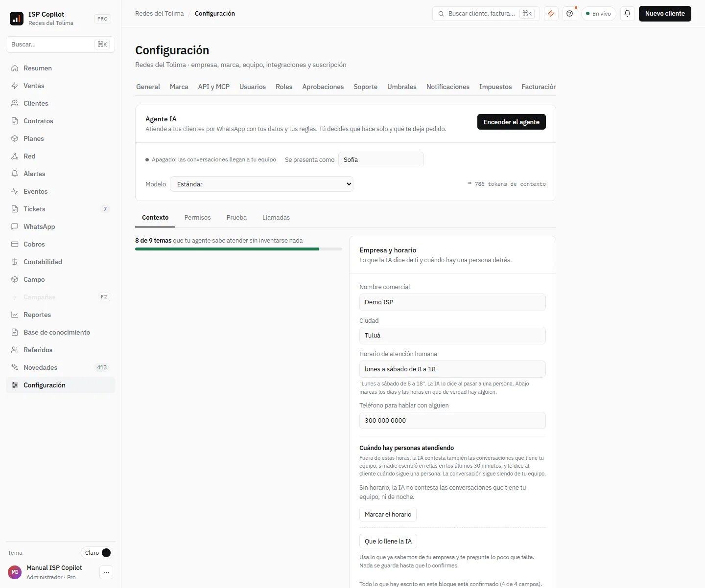This screenshot has width=705, height=588.
Task: Click the Nombre comercial input field
Action: click(452, 302)
